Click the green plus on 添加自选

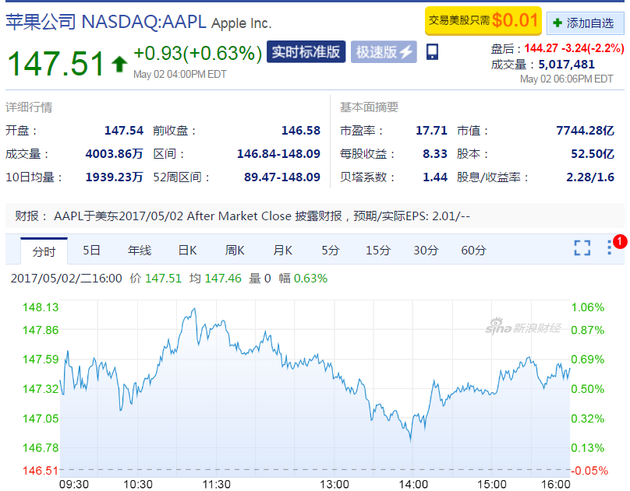point(557,23)
